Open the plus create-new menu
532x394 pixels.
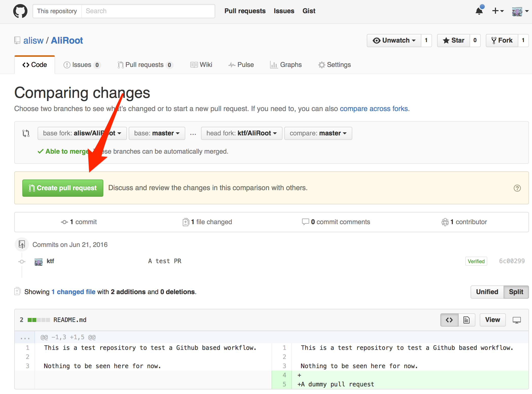pos(498,11)
